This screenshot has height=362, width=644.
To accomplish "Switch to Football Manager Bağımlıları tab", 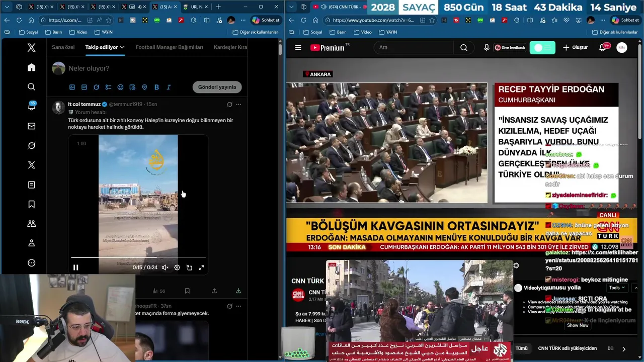I will [x=170, y=47].
